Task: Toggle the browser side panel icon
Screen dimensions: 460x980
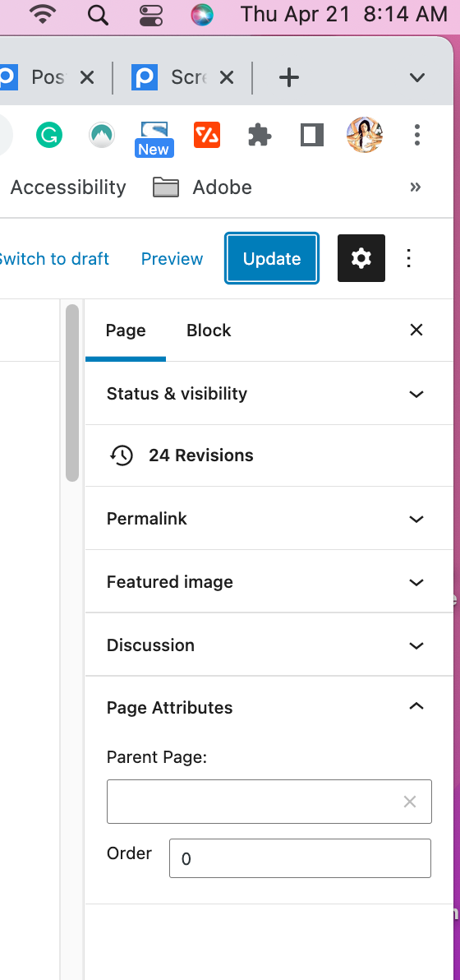Action: pos(312,134)
